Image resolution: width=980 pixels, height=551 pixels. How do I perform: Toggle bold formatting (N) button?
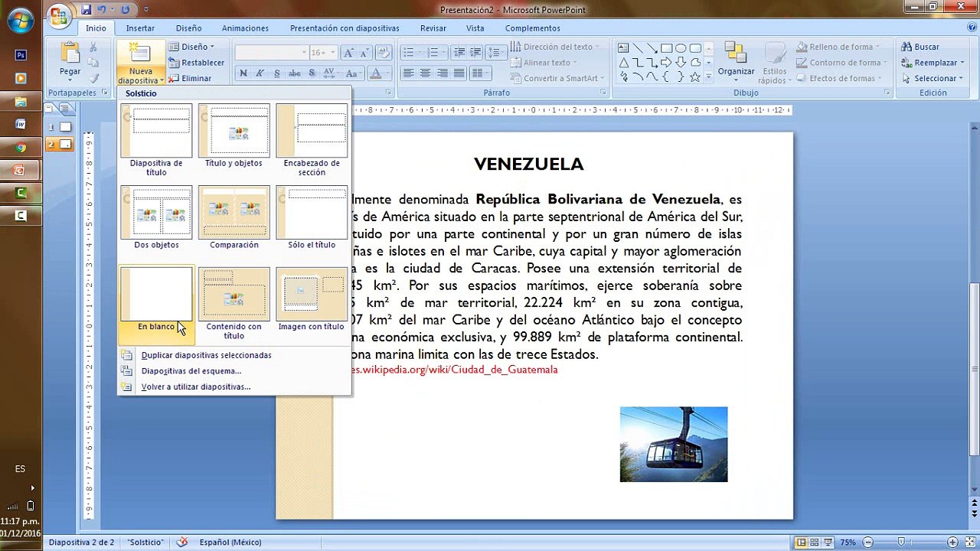point(243,73)
